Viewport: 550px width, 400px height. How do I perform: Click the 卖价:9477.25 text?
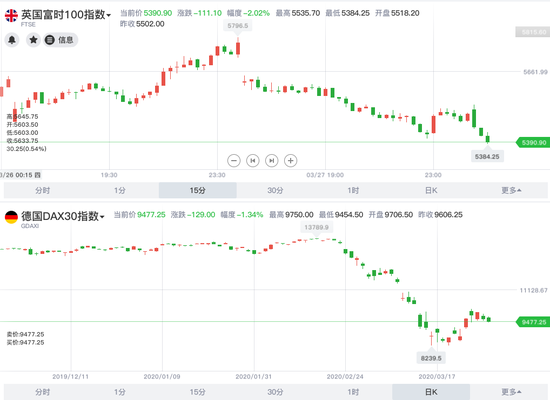pyautogui.click(x=26, y=334)
